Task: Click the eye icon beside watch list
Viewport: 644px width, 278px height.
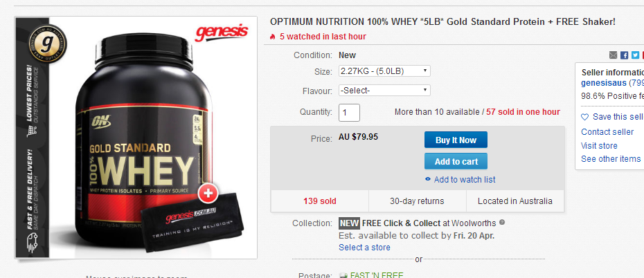Action: [x=428, y=179]
